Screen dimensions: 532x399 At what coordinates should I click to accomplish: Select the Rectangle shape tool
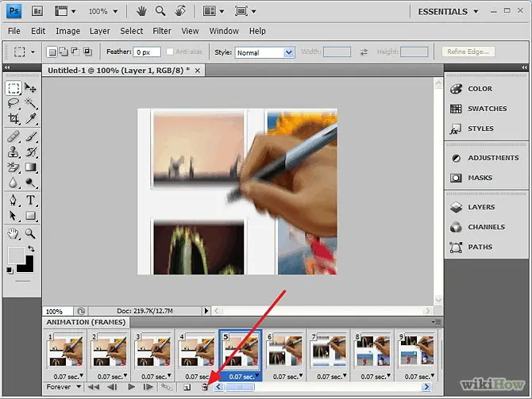tap(30, 216)
